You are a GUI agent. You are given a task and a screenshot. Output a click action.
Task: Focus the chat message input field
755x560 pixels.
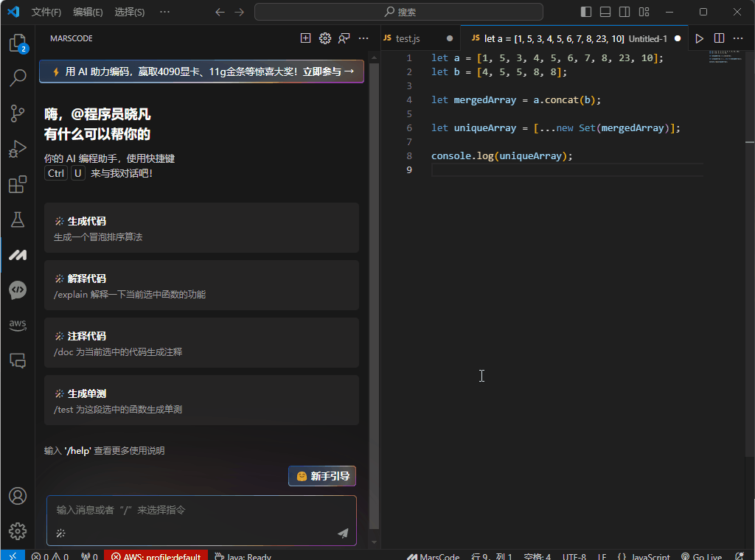click(201, 511)
